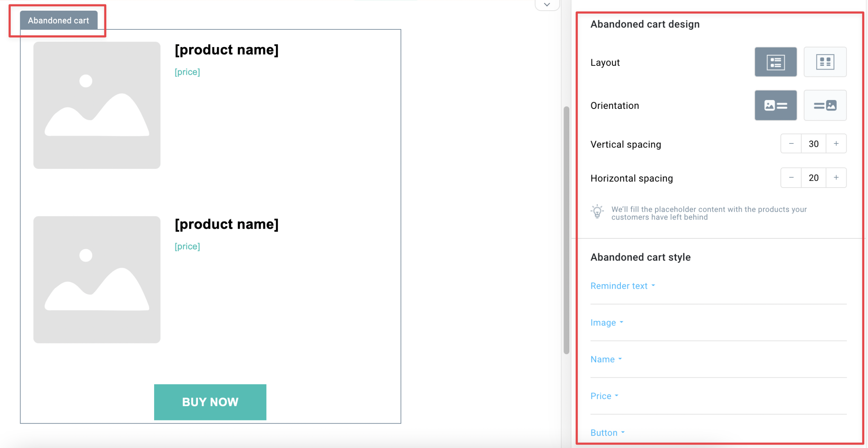868x448 pixels.
Task: Expand the Name style section
Action: coord(606,359)
